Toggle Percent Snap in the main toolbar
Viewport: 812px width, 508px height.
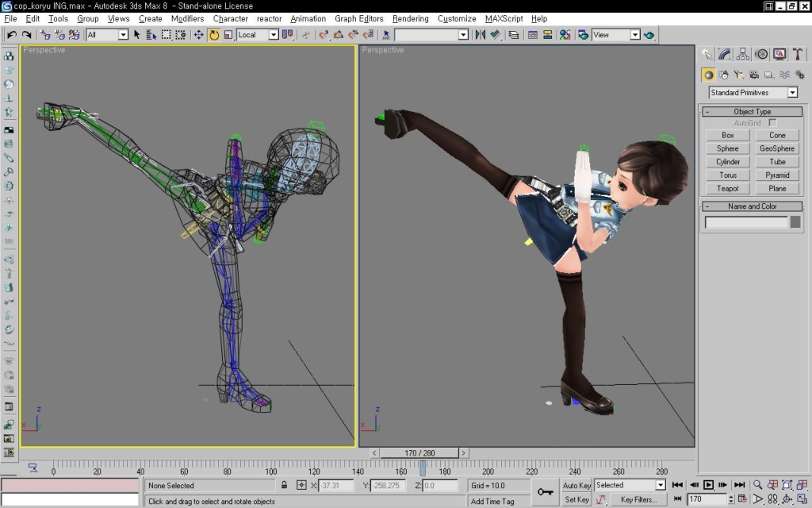(353, 35)
